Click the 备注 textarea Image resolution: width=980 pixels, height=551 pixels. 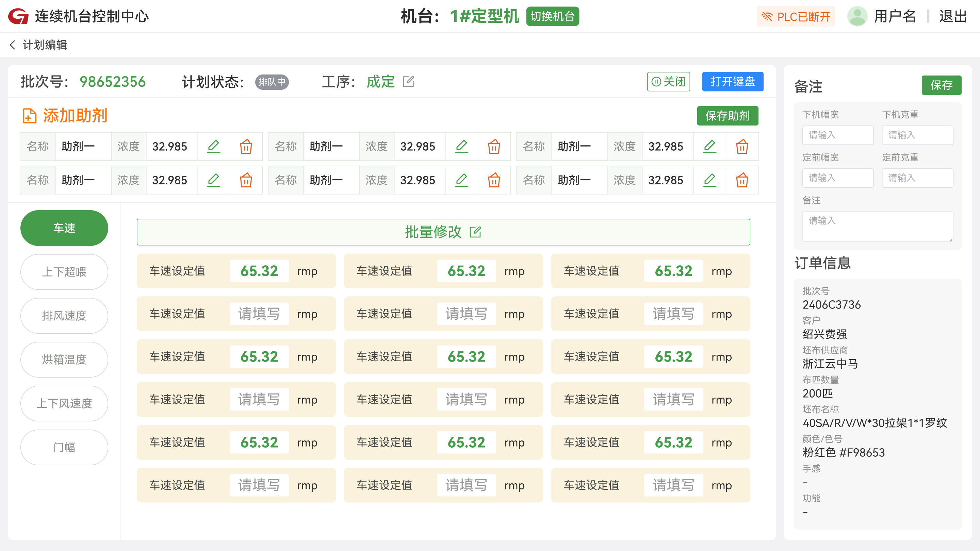(878, 226)
